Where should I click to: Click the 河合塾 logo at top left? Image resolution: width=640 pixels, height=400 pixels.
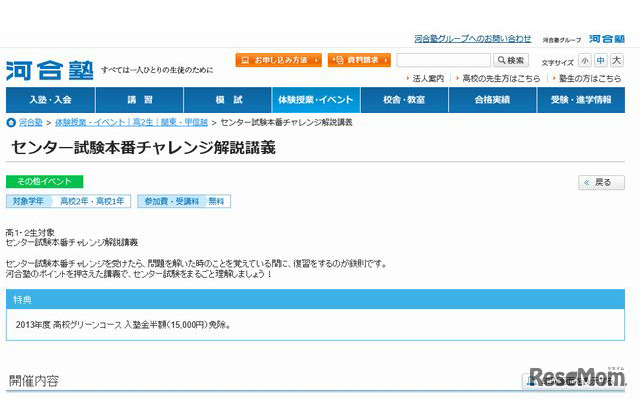pyautogui.click(x=50, y=70)
